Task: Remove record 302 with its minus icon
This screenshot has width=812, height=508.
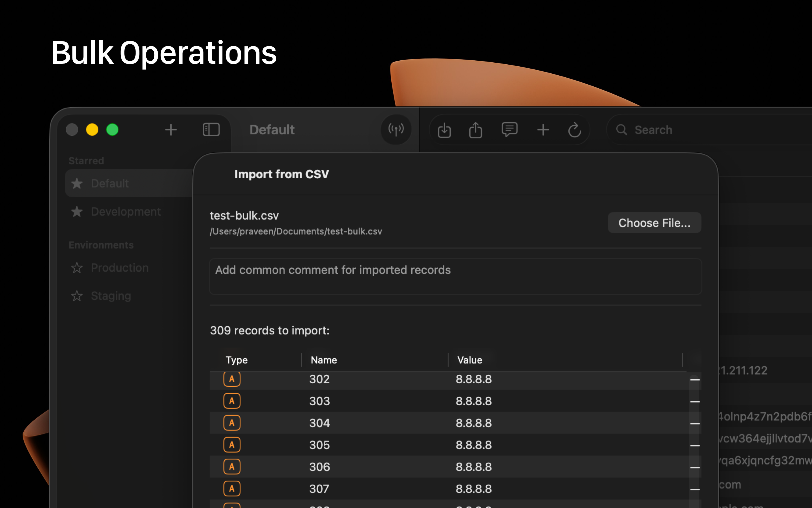Action: (694, 380)
